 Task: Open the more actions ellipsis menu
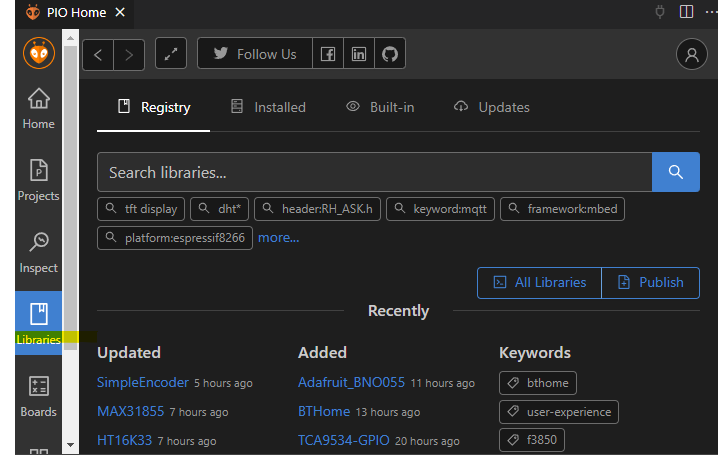pyautogui.click(x=711, y=12)
